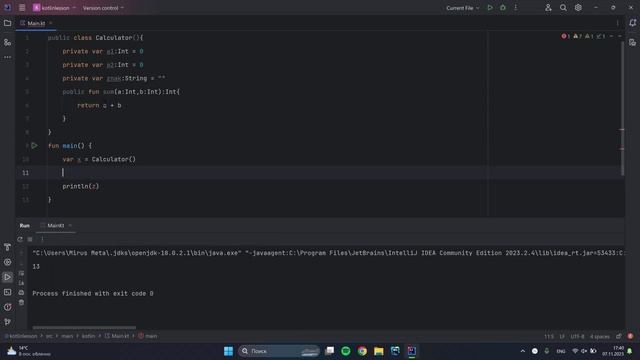Viewport: 640px width, 360px height.
Task: Clear all console output with trash icon
Action: point(21,302)
